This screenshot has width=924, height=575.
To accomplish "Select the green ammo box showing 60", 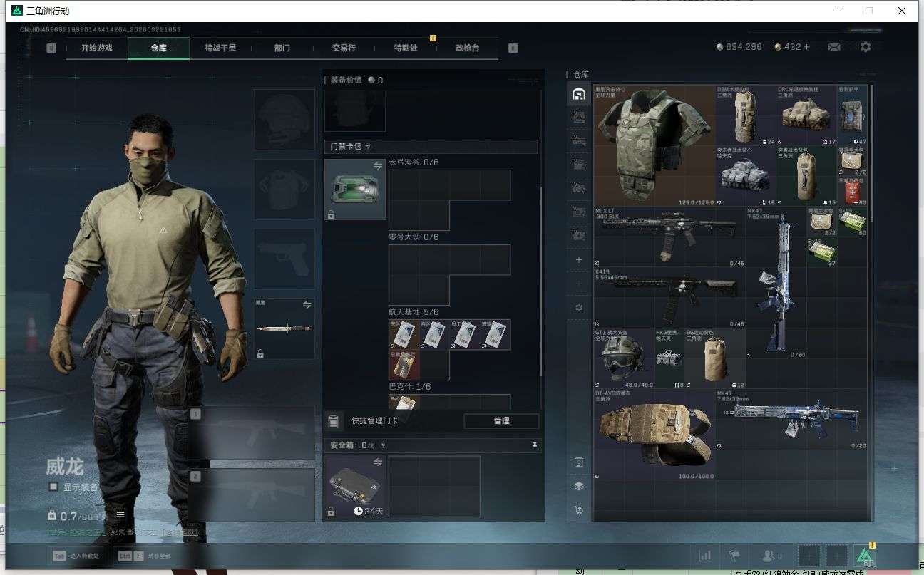I will click(x=853, y=222).
